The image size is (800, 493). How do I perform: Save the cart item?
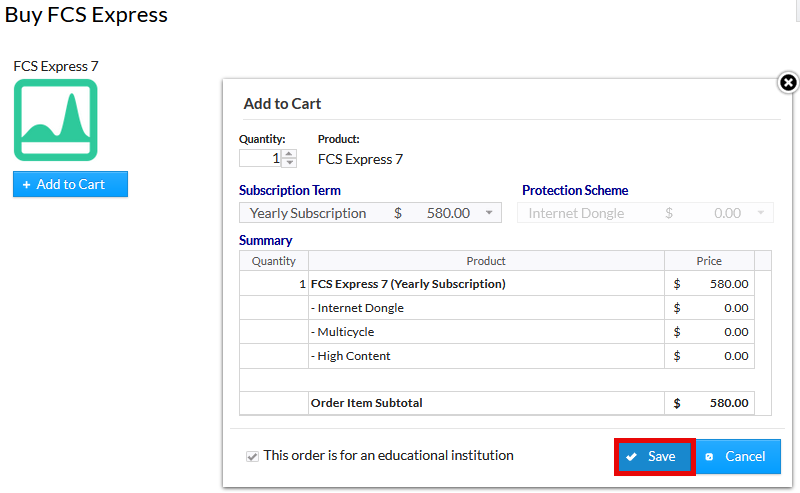pos(654,456)
